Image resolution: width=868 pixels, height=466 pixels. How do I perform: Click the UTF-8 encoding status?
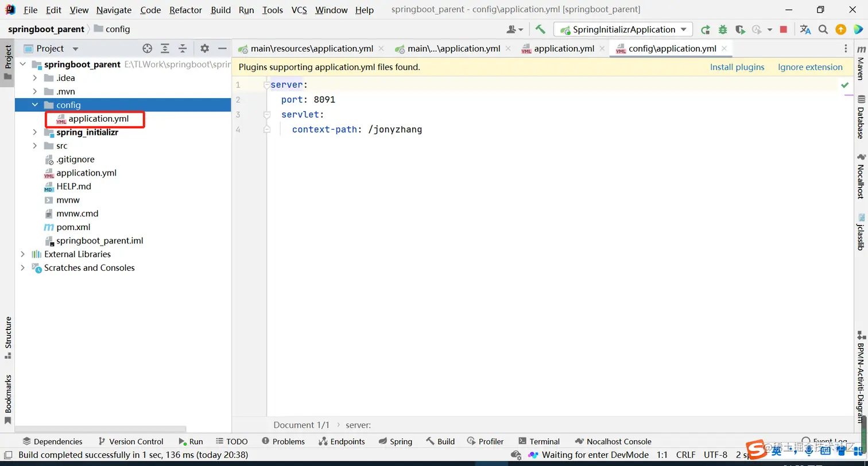715,455
